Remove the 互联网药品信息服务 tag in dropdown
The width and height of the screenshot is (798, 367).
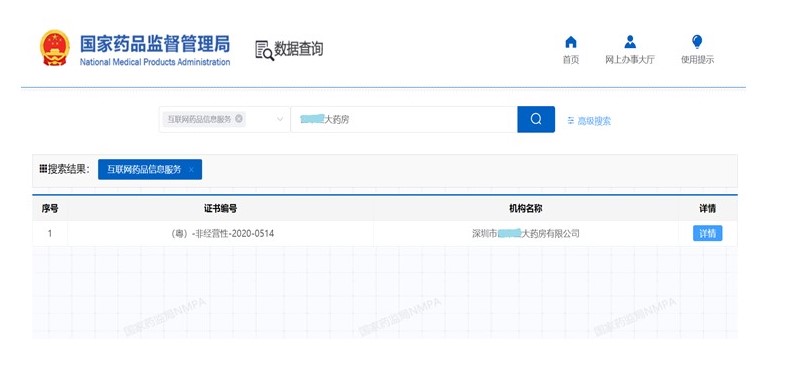click(239, 119)
